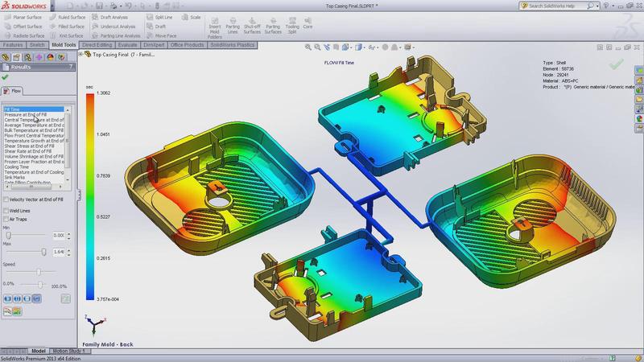Select Sink Marks result
The height and width of the screenshot is (362, 644).
point(14,177)
